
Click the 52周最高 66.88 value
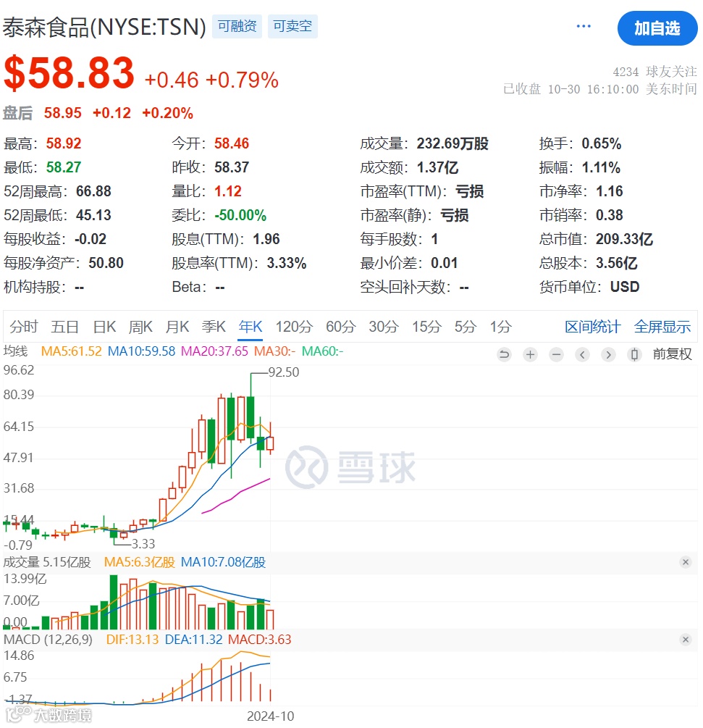(x=93, y=191)
